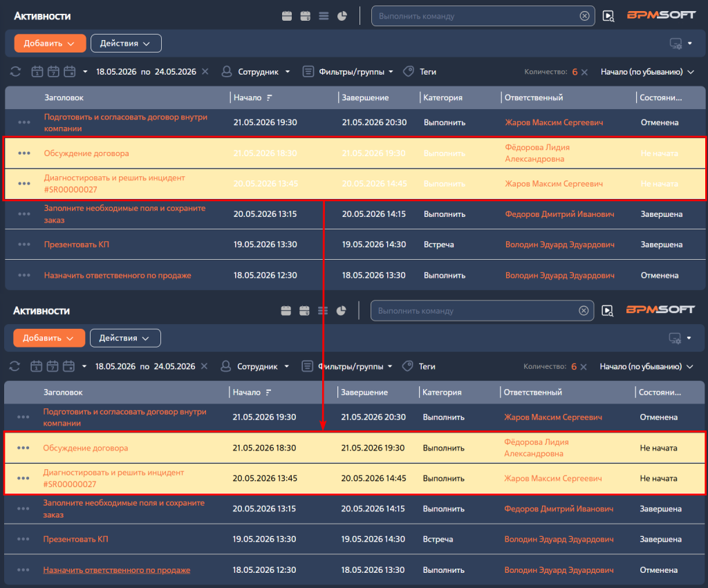Expand the lower Действия menu

pyautogui.click(x=125, y=338)
